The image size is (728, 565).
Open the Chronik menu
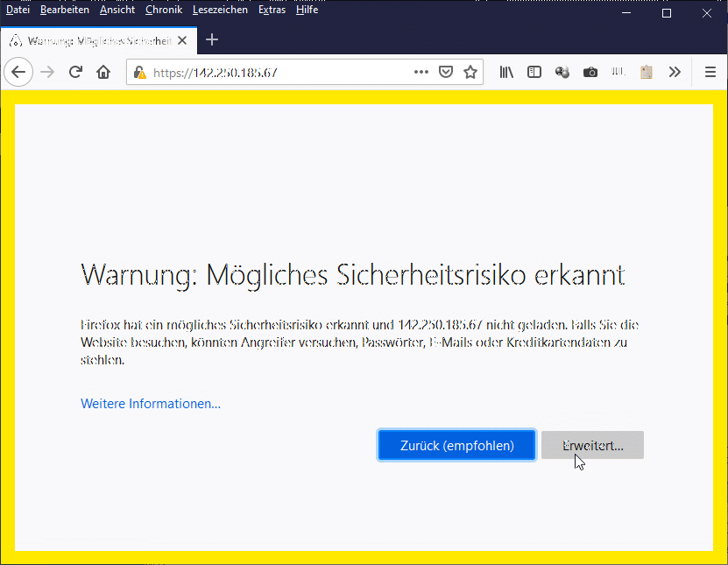164,10
